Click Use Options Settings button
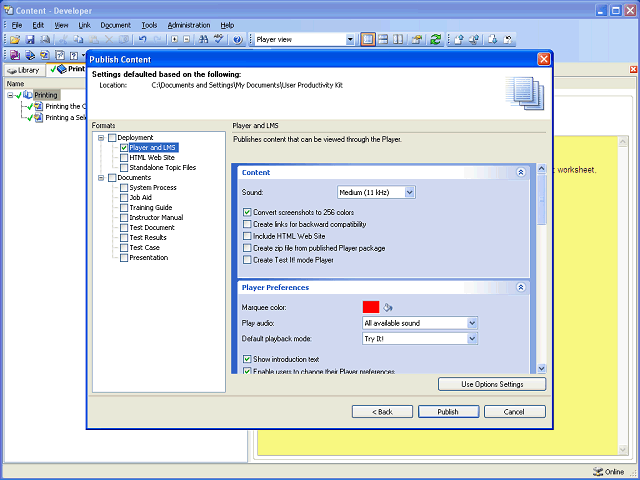This screenshot has width=640, height=480. (x=492, y=384)
